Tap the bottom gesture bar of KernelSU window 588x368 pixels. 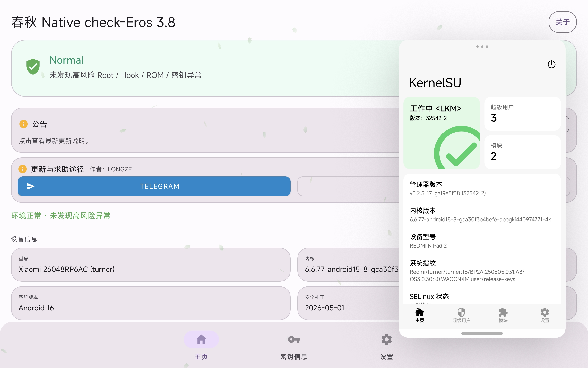pyautogui.click(x=482, y=333)
